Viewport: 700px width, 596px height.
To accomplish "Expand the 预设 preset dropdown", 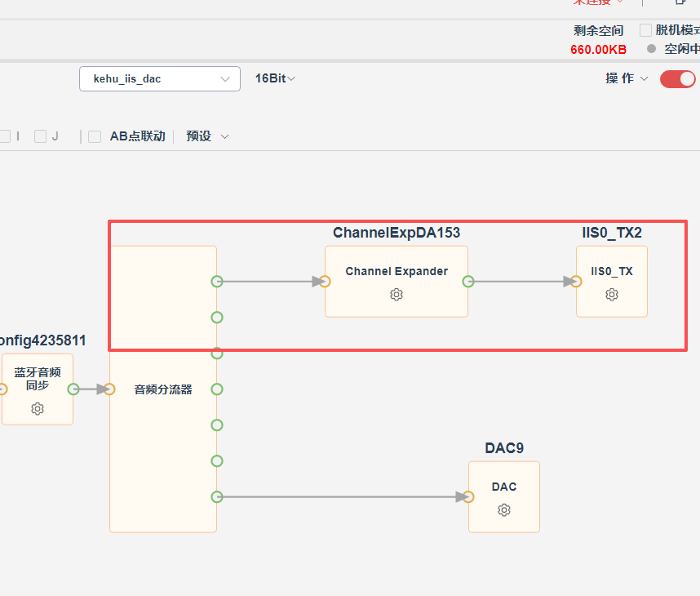I will pyautogui.click(x=207, y=136).
